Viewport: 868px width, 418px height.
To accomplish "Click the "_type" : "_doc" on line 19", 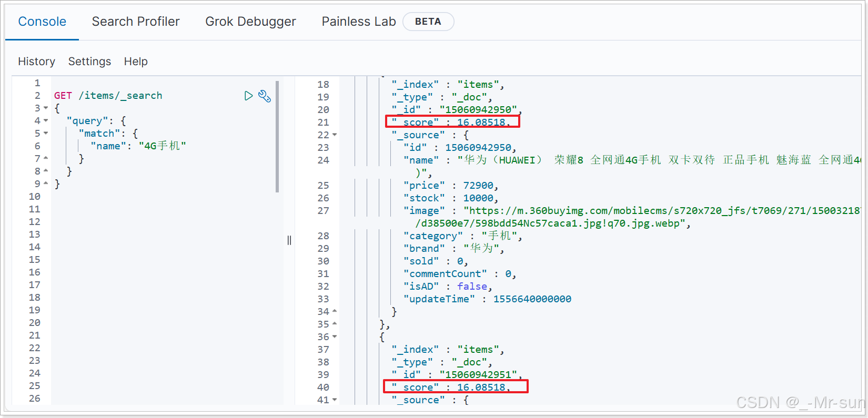I will [x=442, y=97].
